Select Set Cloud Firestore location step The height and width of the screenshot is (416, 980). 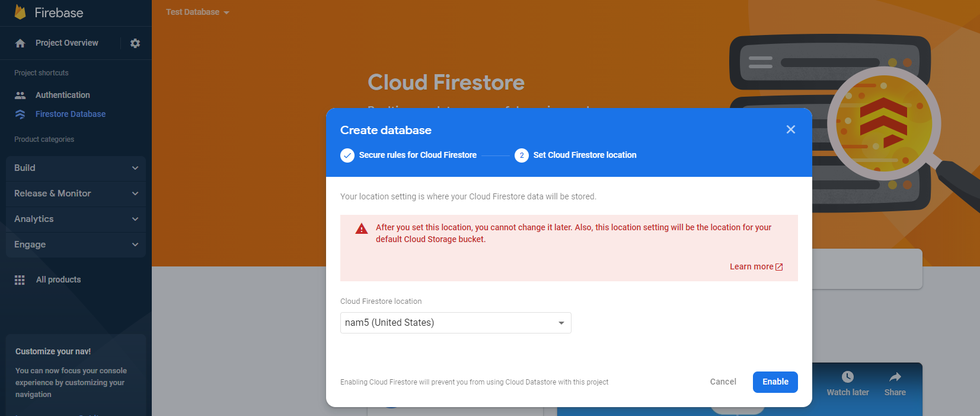(585, 155)
